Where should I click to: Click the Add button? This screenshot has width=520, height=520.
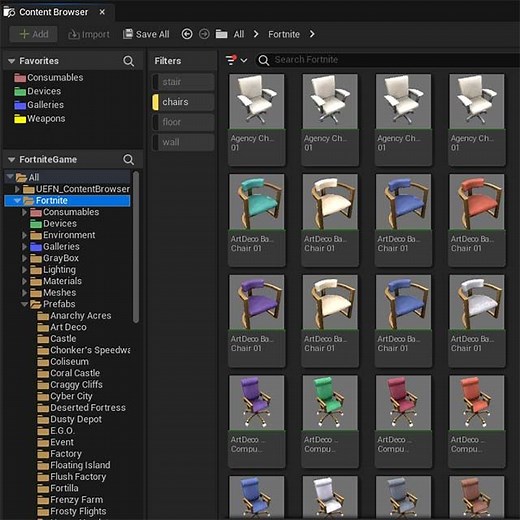click(33, 34)
